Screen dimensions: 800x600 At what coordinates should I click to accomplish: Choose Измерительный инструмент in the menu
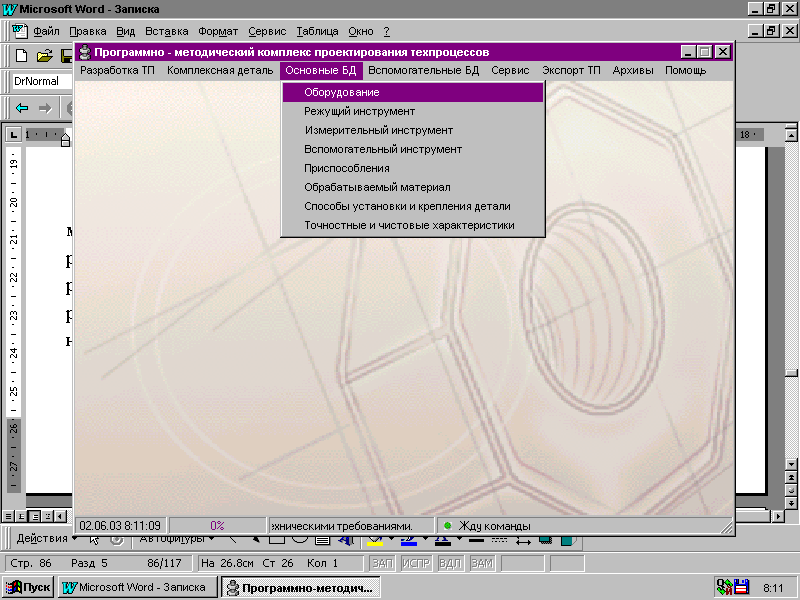[413, 130]
